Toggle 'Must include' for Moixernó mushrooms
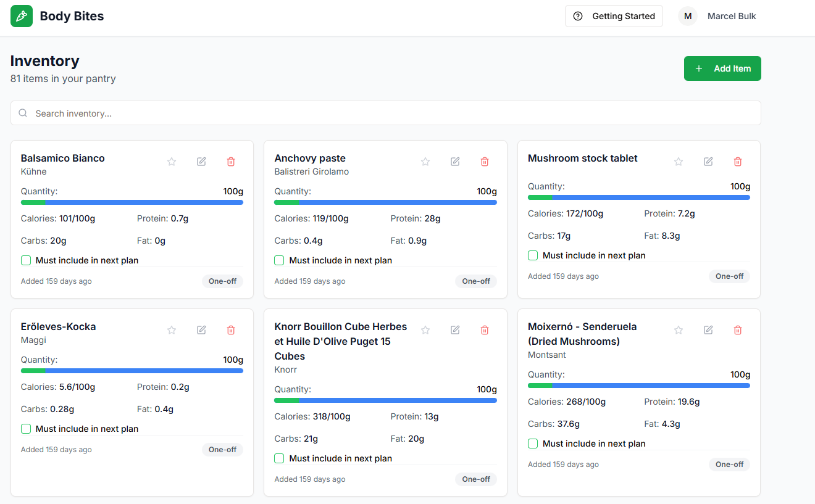Viewport: 815px width, 504px height. [533, 444]
